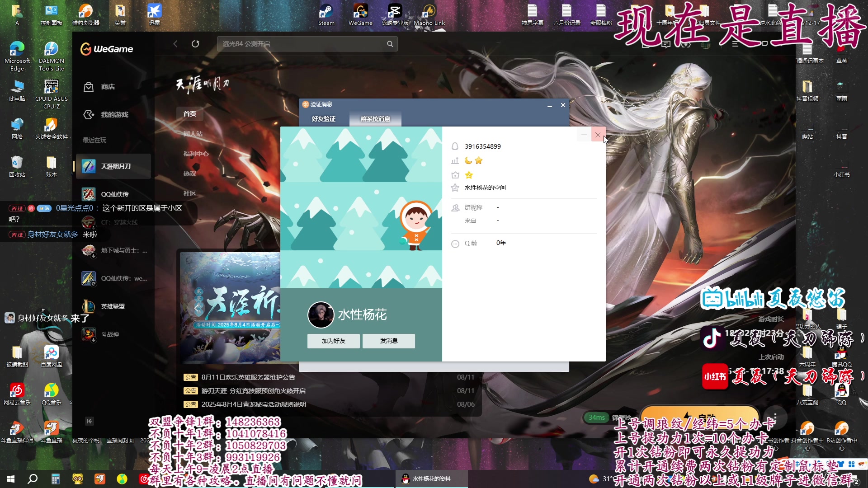Image resolution: width=868 pixels, height=488 pixels.
Task: Select 地下城与勇士 in the game list
Action: (x=113, y=250)
